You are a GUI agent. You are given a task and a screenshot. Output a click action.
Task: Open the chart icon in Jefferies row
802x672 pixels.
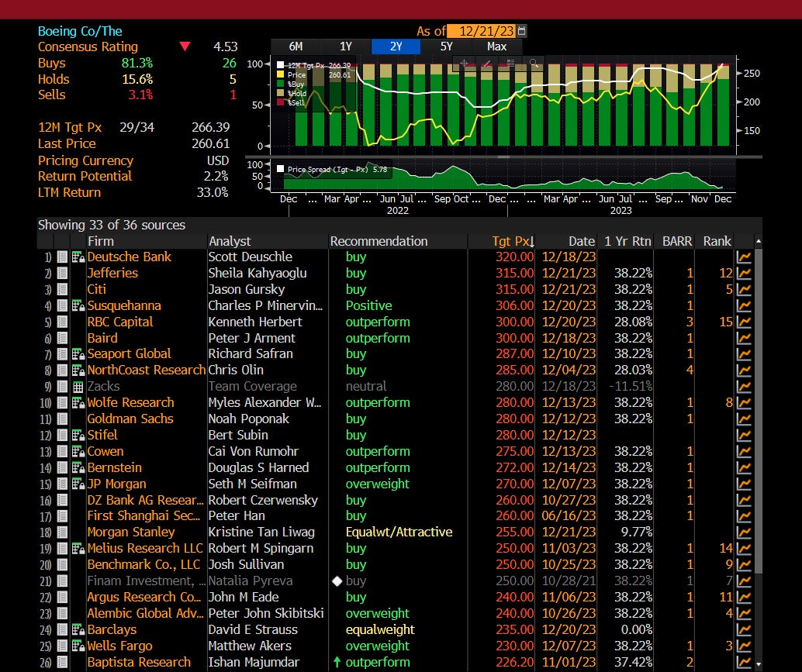coord(744,274)
